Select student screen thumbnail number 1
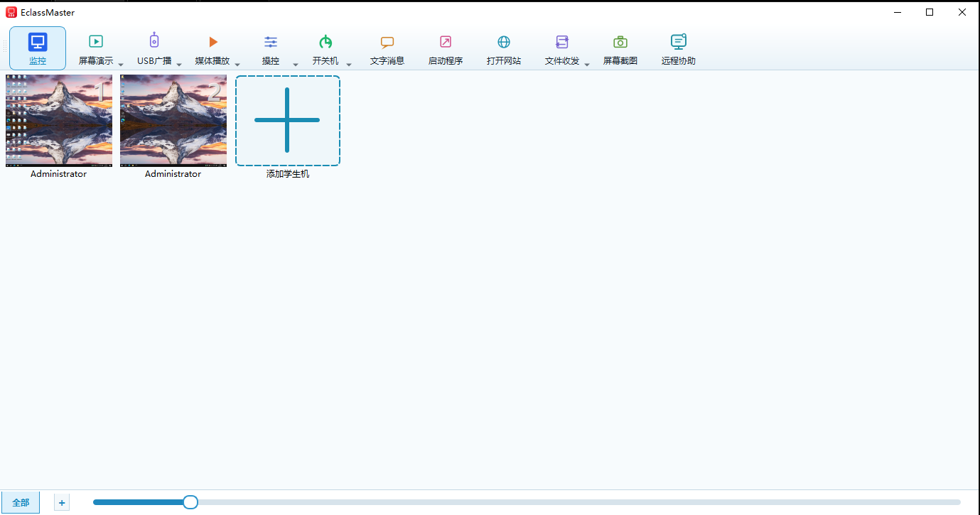This screenshot has height=515, width=980. 59,121
